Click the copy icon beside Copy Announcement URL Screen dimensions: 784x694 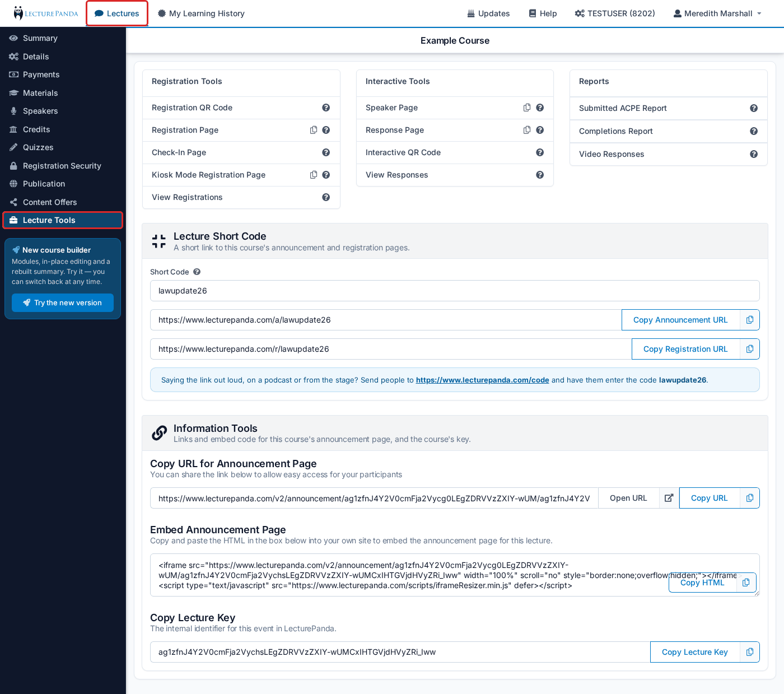(750, 320)
